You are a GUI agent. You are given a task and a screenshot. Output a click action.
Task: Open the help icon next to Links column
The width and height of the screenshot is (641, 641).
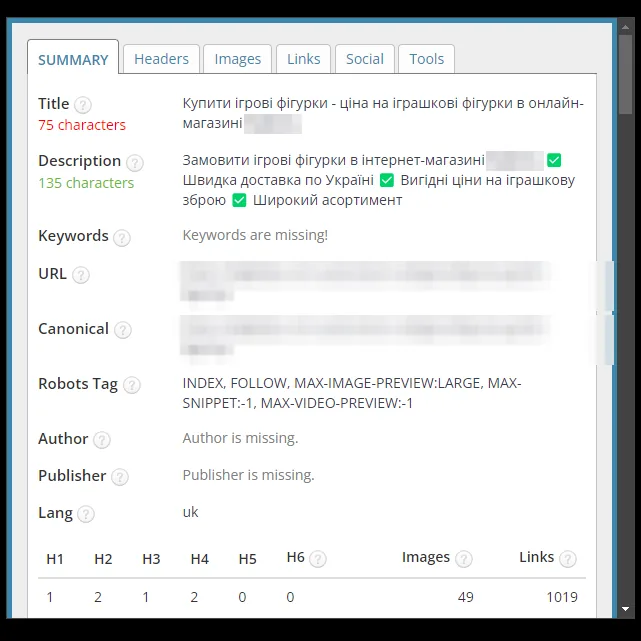[x=567, y=558]
